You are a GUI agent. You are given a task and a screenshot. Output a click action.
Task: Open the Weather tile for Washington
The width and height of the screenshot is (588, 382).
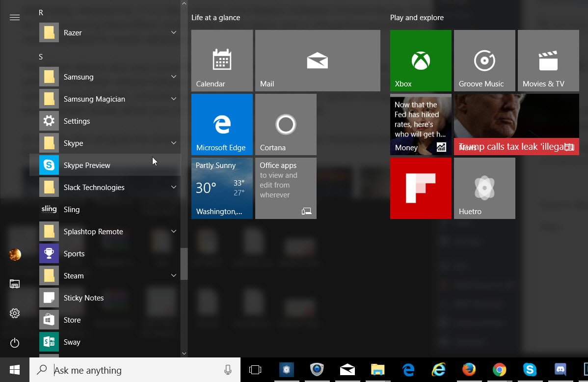222,188
